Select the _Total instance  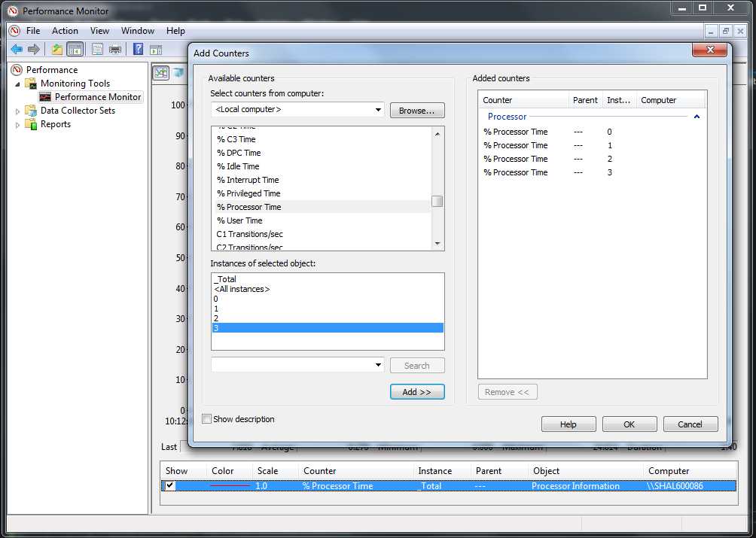pos(328,279)
